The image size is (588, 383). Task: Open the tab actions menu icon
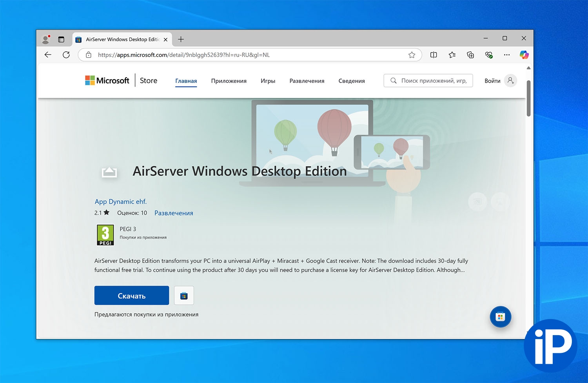coord(61,39)
